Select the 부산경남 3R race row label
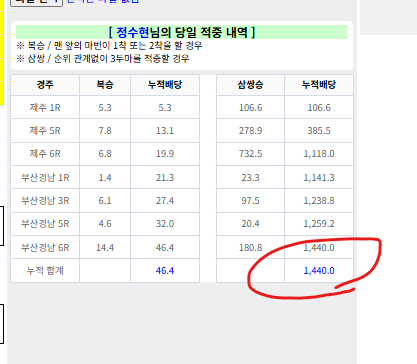 point(45,201)
